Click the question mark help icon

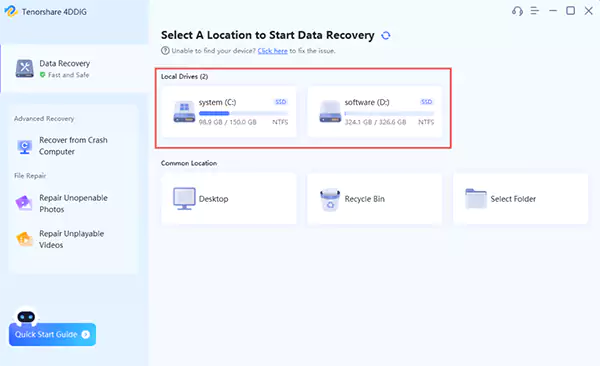tap(165, 51)
